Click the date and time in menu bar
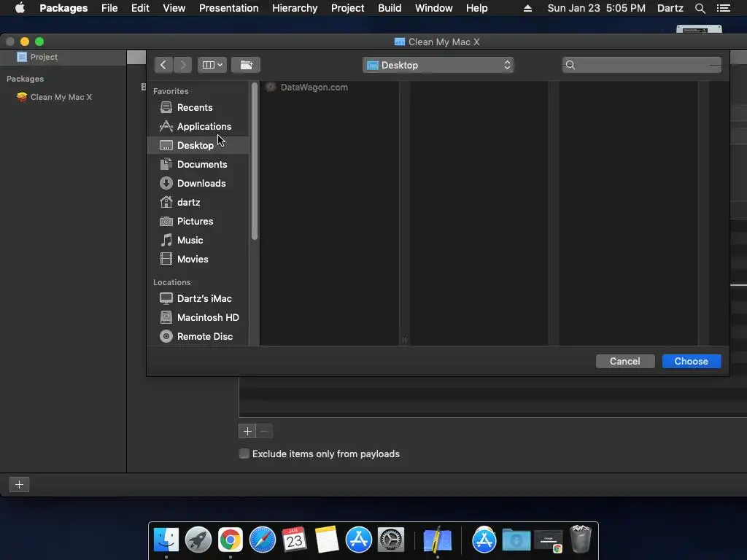Image resolution: width=747 pixels, height=560 pixels. click(597, 8)
